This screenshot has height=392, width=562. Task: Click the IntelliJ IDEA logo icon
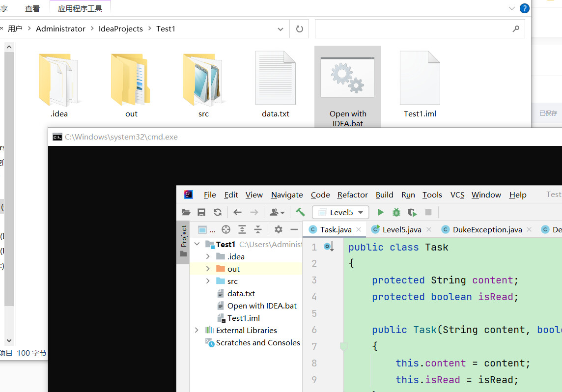pyautogui.click(x=189, y=195)
